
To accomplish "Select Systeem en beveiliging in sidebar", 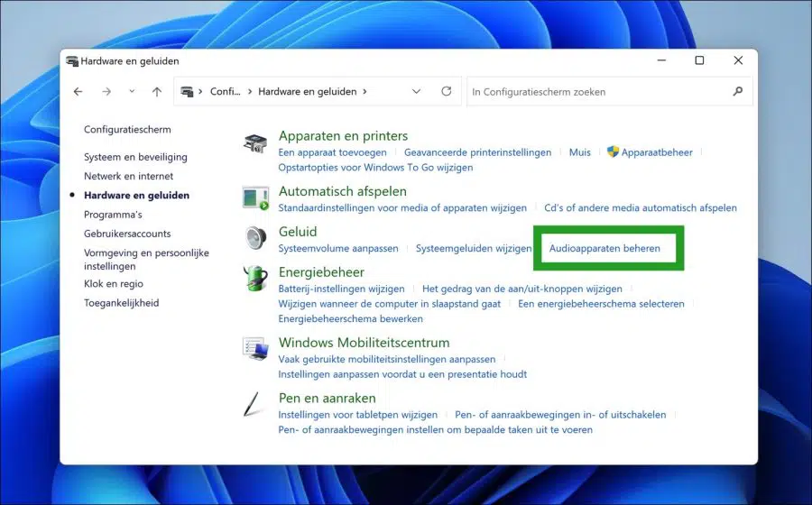I will [x=135, y=157].
